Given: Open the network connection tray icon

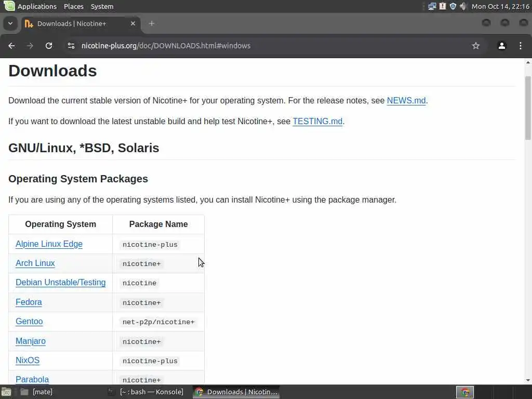Looking at the screenshot, I should [x=432, y=6].
